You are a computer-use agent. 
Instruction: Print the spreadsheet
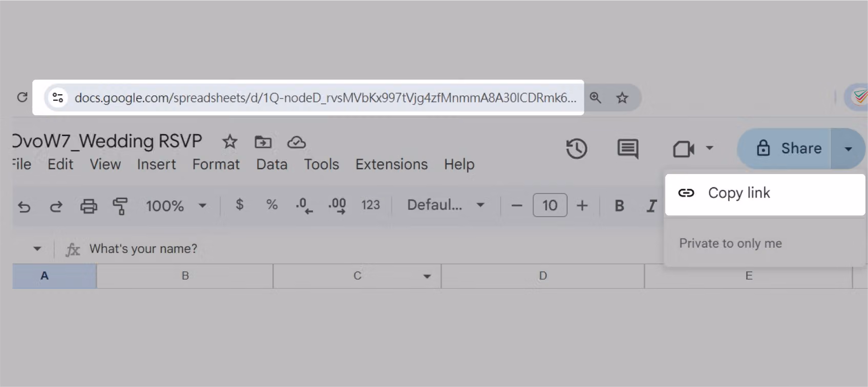pyautogui.click(x=89, y=206)
